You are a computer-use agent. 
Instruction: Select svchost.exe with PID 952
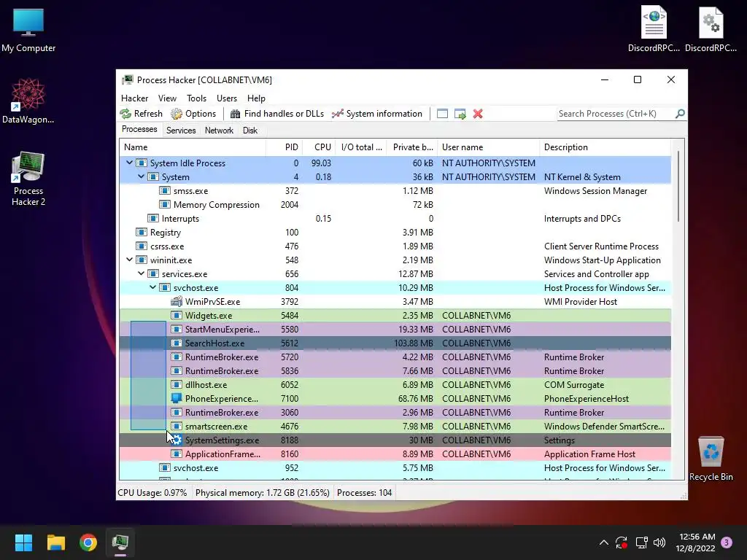click(x=395, y=467)
